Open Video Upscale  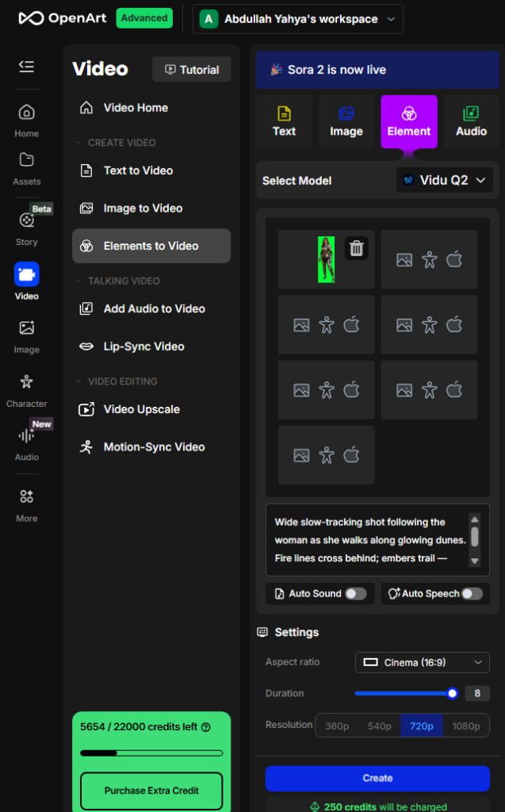click(151, 409)
